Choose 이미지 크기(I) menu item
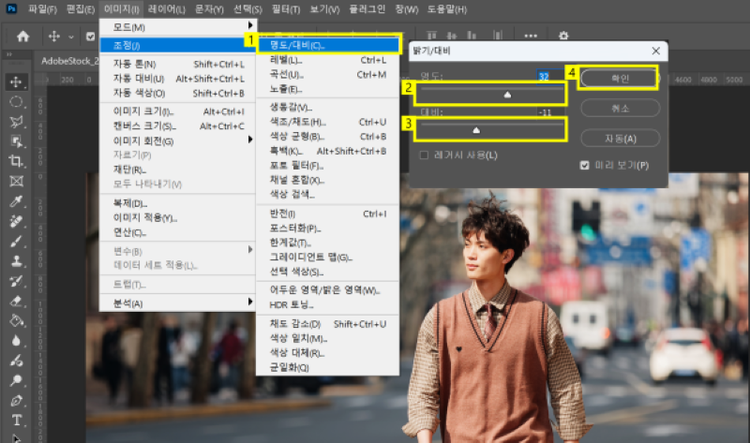 (x=177, y=112)
